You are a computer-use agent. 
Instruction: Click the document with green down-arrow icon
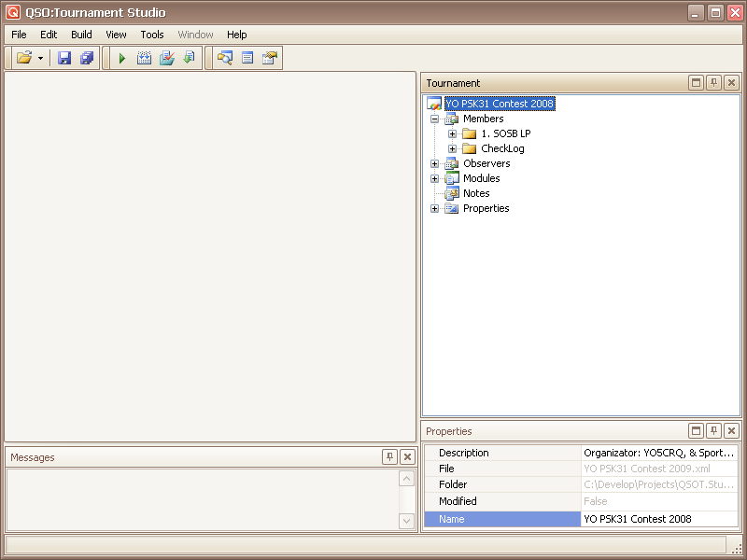click(x=189, y=58)
